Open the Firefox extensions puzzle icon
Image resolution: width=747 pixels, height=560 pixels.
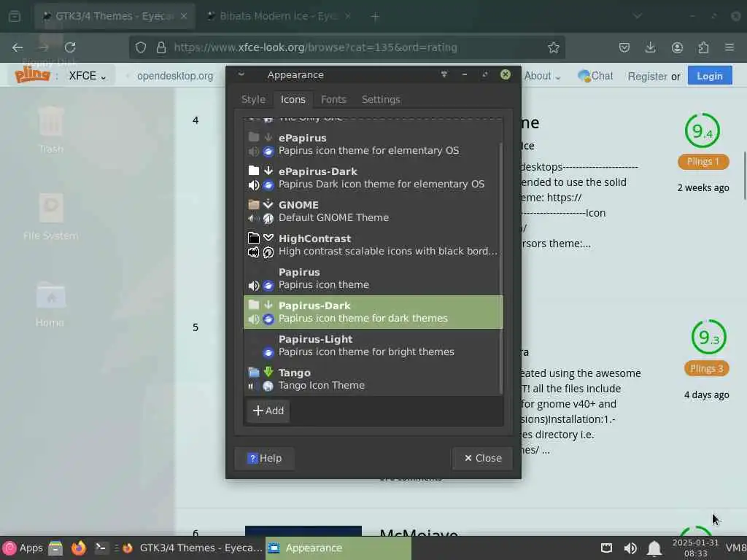[703, 47]
